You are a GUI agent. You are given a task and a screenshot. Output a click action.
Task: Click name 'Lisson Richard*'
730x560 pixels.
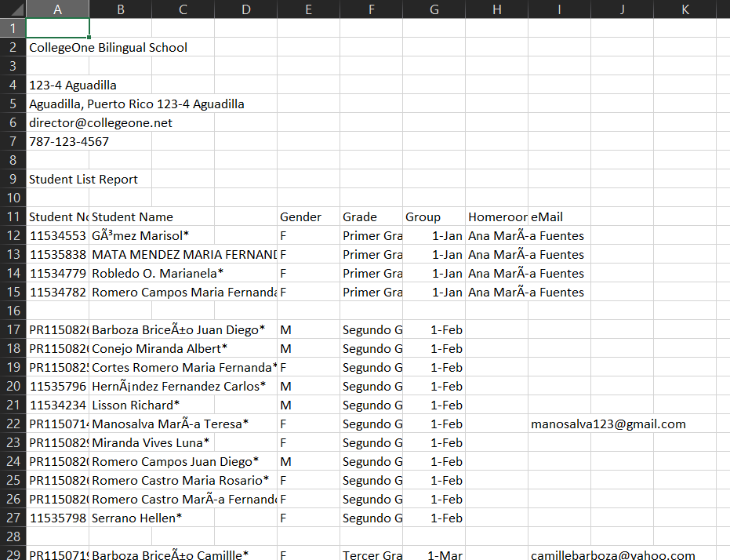[x=135, y=405]
